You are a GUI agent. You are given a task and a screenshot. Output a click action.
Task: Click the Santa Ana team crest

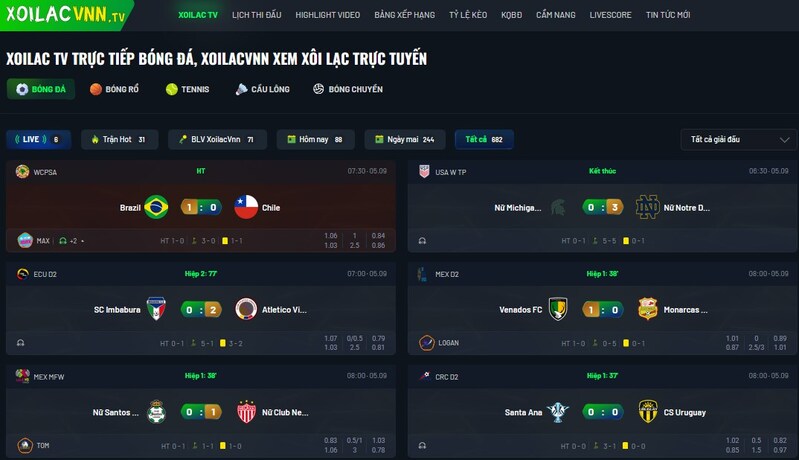pyautogui.click(x=558, y=412)
